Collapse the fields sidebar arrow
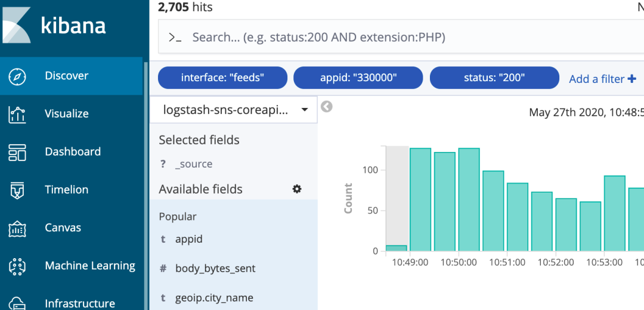 [x=327, y=107]
